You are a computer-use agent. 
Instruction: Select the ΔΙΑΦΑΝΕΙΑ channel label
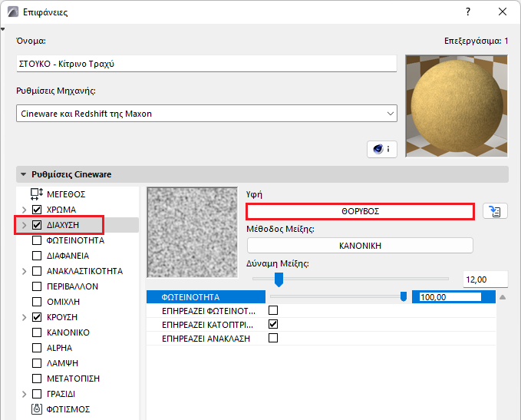68,256
